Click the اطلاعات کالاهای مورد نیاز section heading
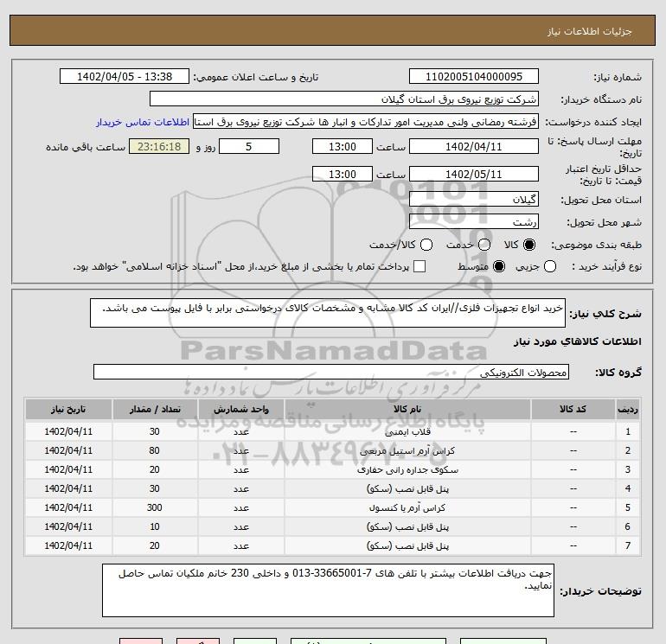The image size is (666, 644). pyautogui.click(x=578, y=341)
